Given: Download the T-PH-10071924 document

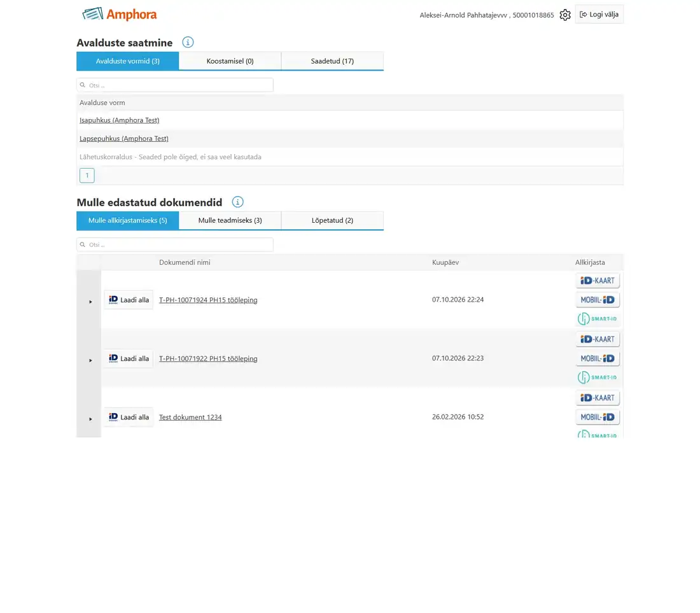Looking at the screenshot, I should (129, 300).
